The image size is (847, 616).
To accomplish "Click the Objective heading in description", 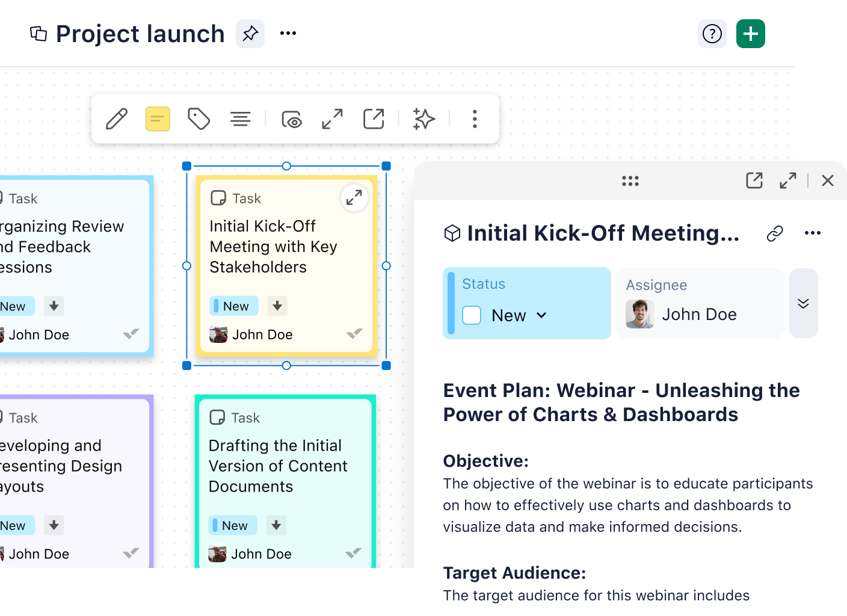I will coord(486,461).
